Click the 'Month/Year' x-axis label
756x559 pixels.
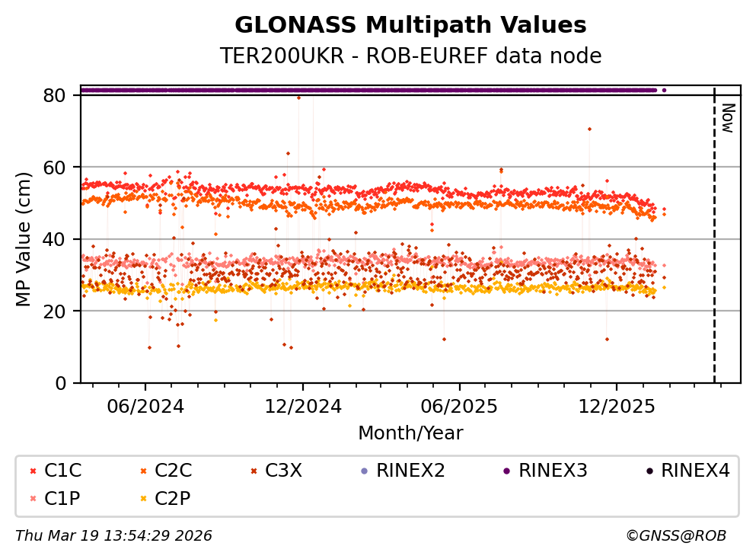pyautogui.click(x=410, y=433)
